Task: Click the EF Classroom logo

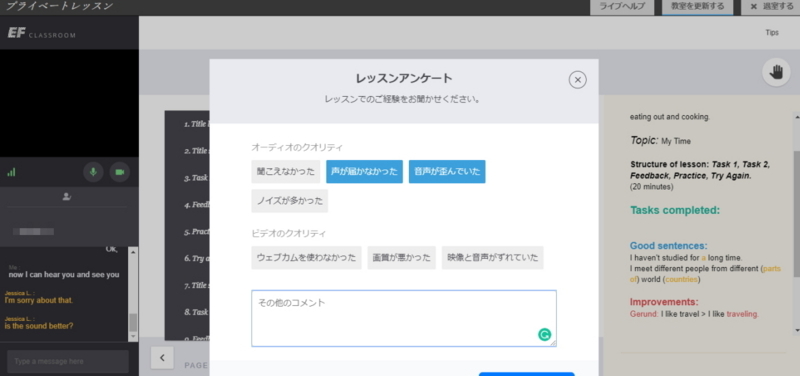Action: [41, 33]
